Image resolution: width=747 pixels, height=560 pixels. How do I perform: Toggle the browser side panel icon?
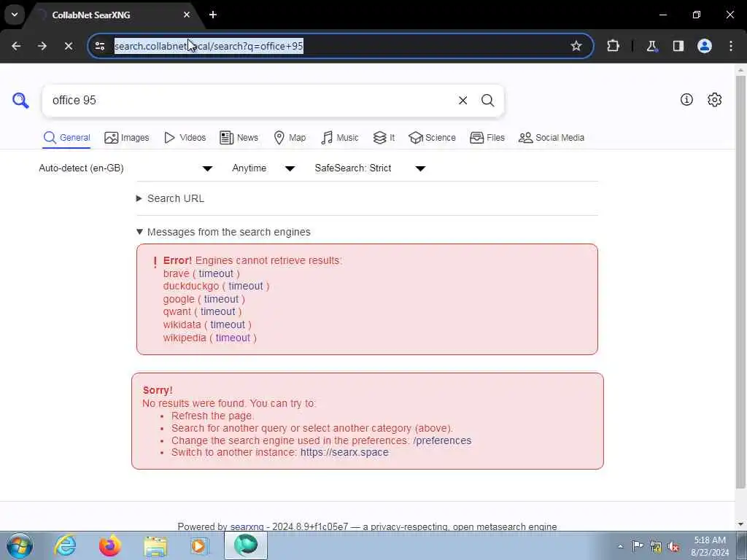pos(678,46)
